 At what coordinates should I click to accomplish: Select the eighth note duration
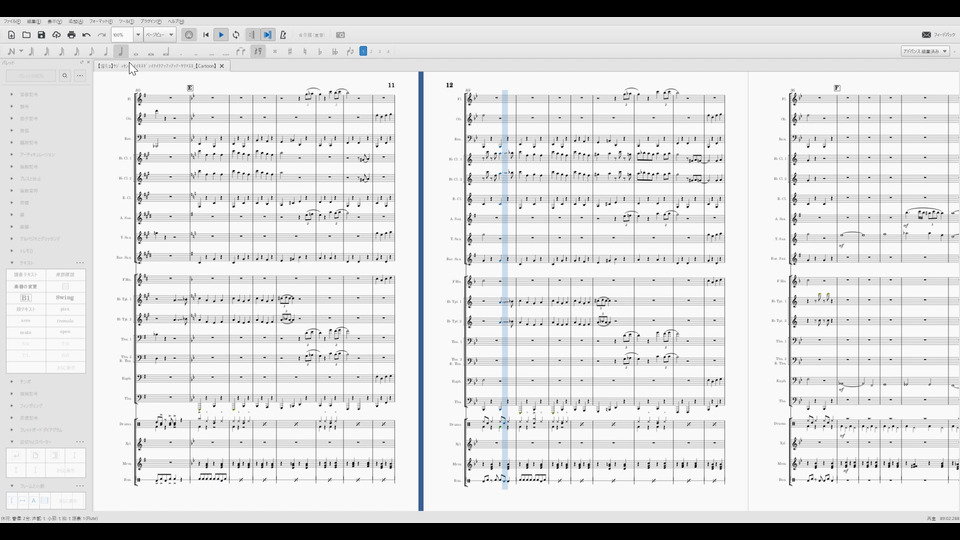[x=91, y=51]
